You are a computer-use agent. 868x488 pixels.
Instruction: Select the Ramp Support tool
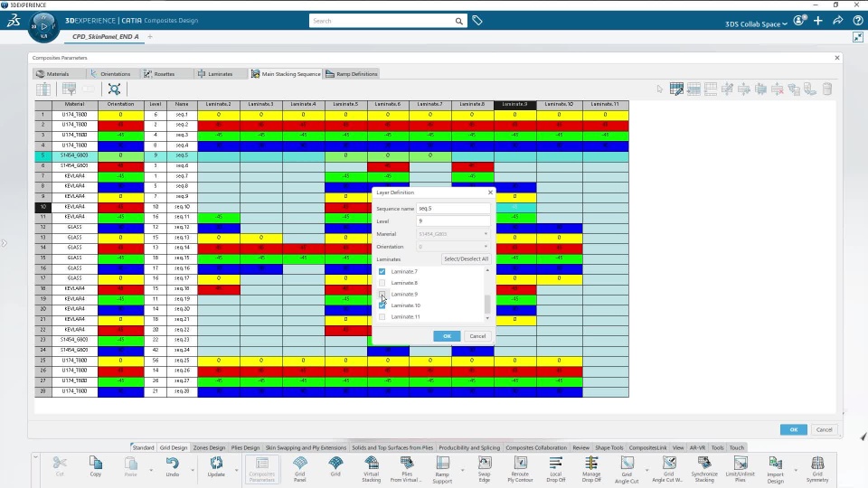[x=442, y=469]
